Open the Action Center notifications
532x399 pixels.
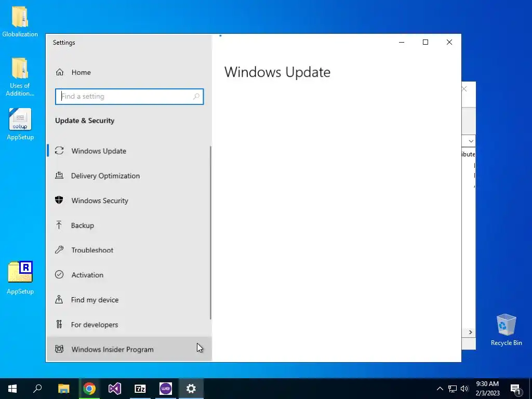(516, 389)
